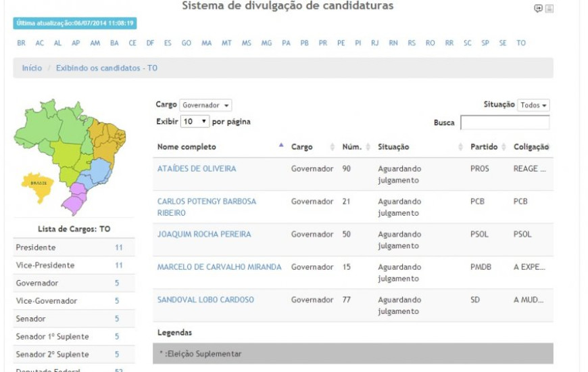Select the SP state link
588x372 pixels.
(485, 43)
